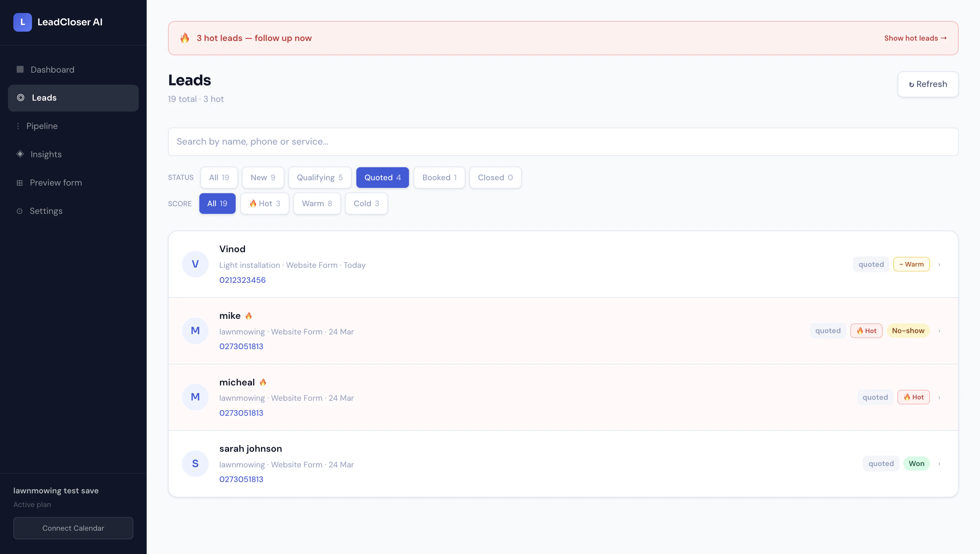The image size is (980, 554).
Task: Click the LeadCloser AI logo icon
Action: (22, 22)
